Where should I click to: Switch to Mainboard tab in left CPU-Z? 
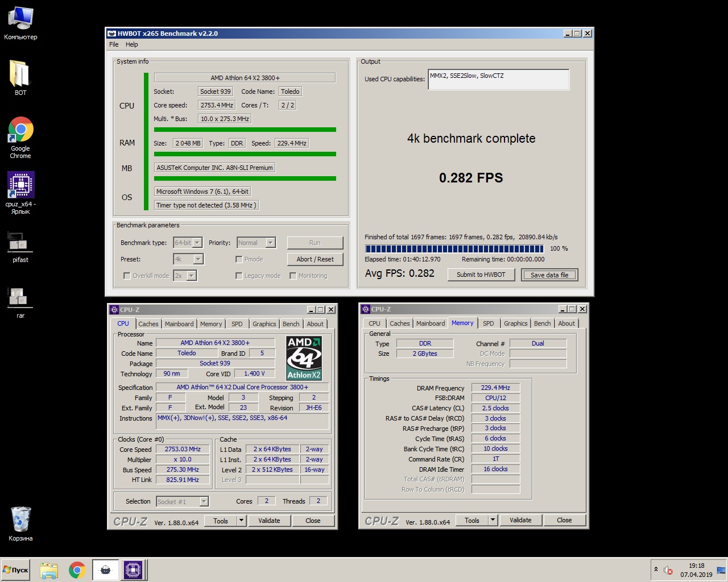[x=179, y=324]
